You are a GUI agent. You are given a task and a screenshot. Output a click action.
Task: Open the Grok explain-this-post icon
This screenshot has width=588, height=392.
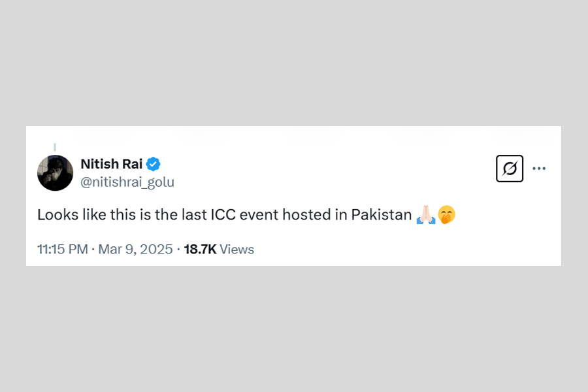point(510,169)
